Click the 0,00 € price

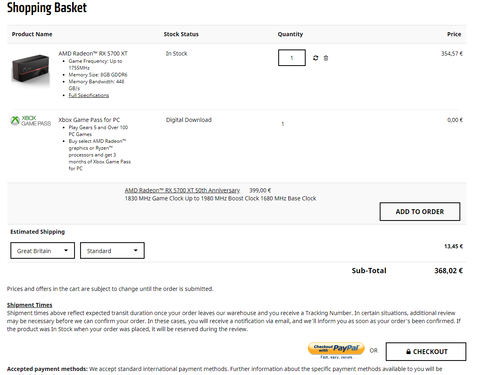click(455, 120)
